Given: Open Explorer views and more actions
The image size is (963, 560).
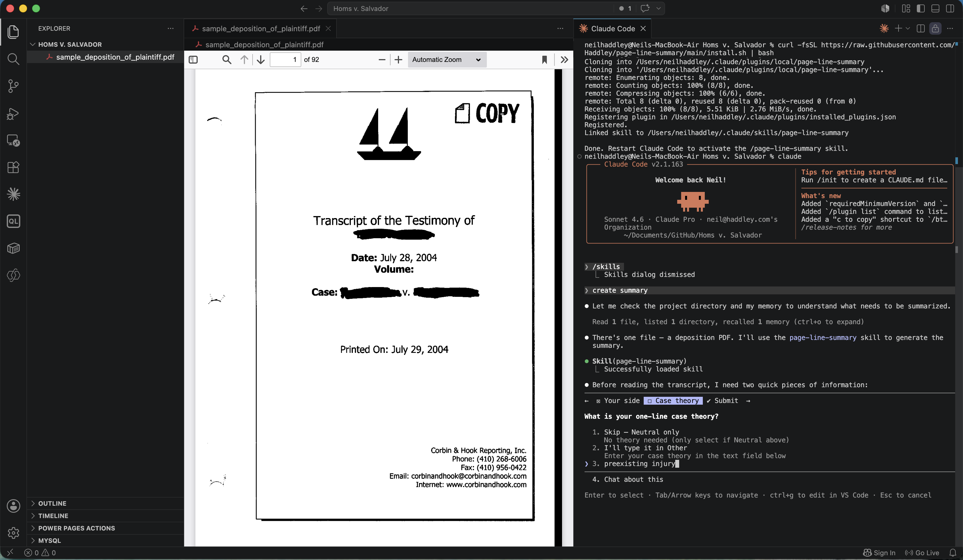Looking at the screenshot, I should pyautogui.click(x=170, y=29).
